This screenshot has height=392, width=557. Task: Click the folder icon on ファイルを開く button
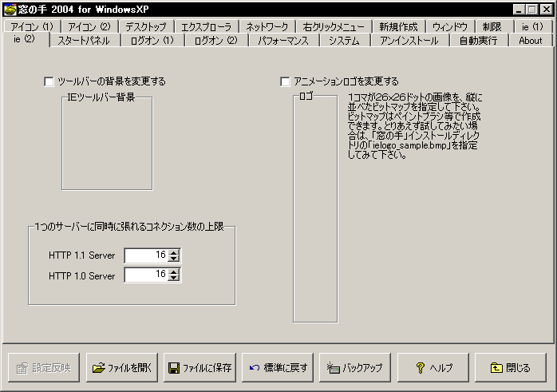click(99, 368)
